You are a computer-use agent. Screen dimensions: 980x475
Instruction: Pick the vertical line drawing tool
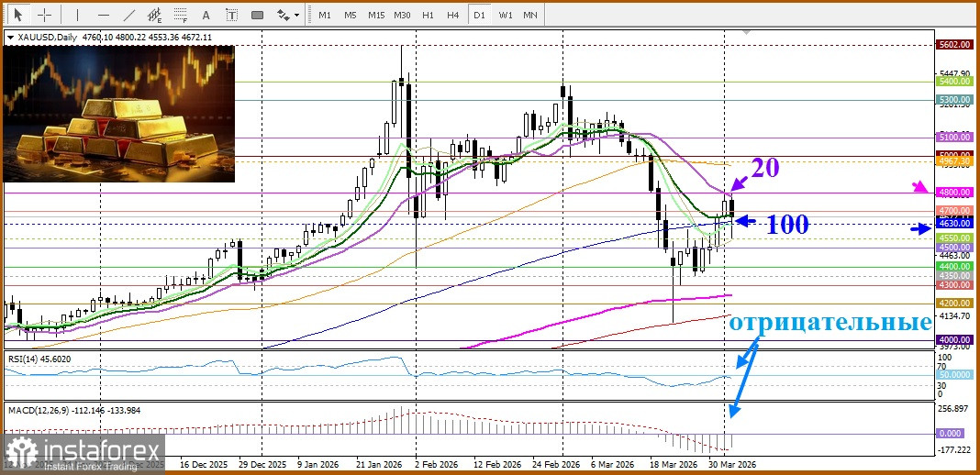pos(77,15)
